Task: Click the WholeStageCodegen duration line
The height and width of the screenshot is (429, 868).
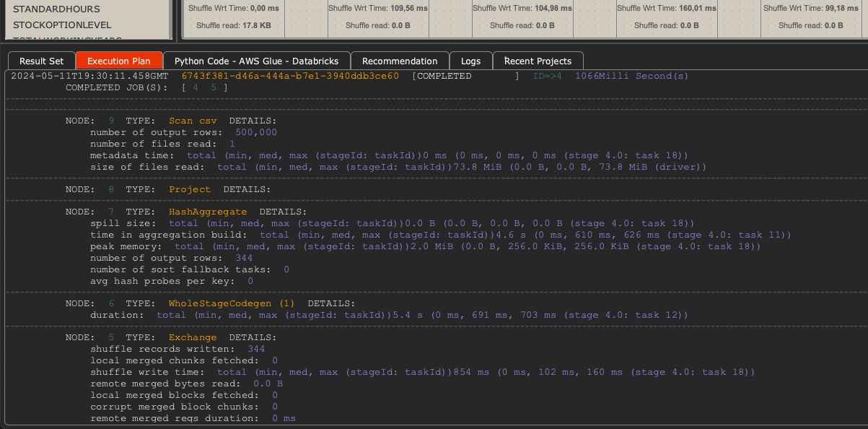Action: (389, 316)
